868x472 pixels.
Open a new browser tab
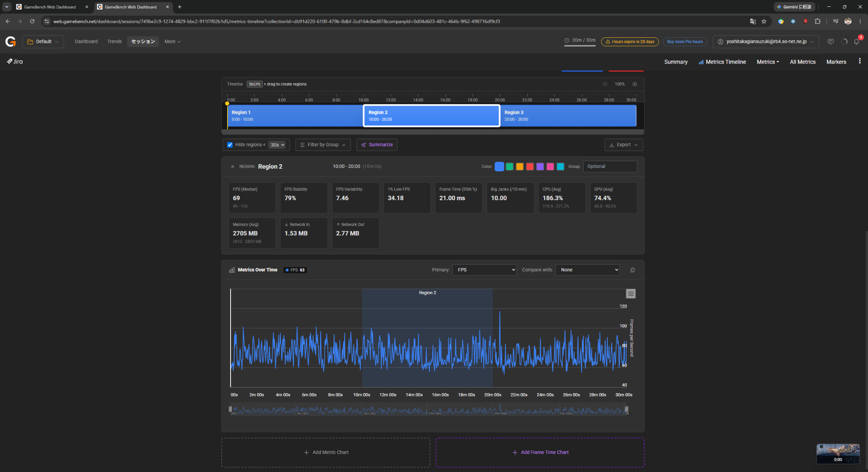click(x=180, y=7)
